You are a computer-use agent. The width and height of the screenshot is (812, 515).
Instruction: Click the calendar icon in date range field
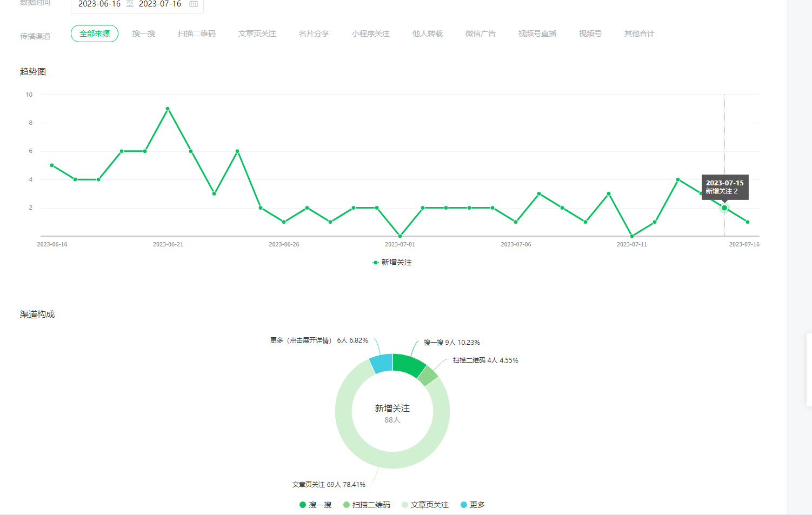tap(193, 4)
